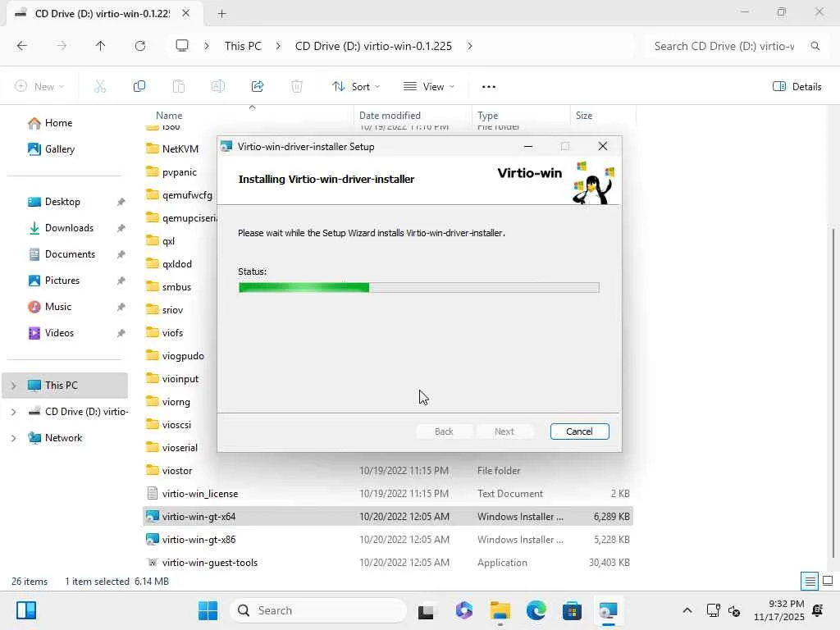840x630 pixels.
Task: Open the New item dropdown
Action: tap(40, 86)
